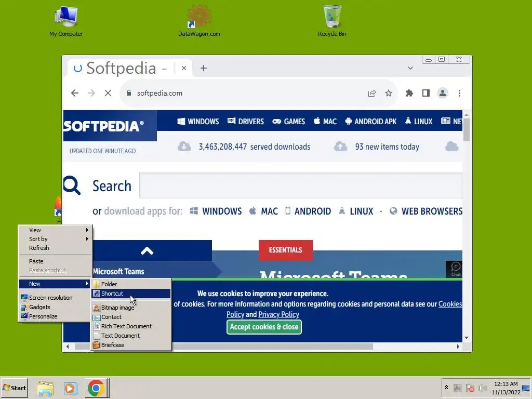The height and width of the screenshot is (399, 532).
Task: Click the Softpedia search field
Action: 301,185
